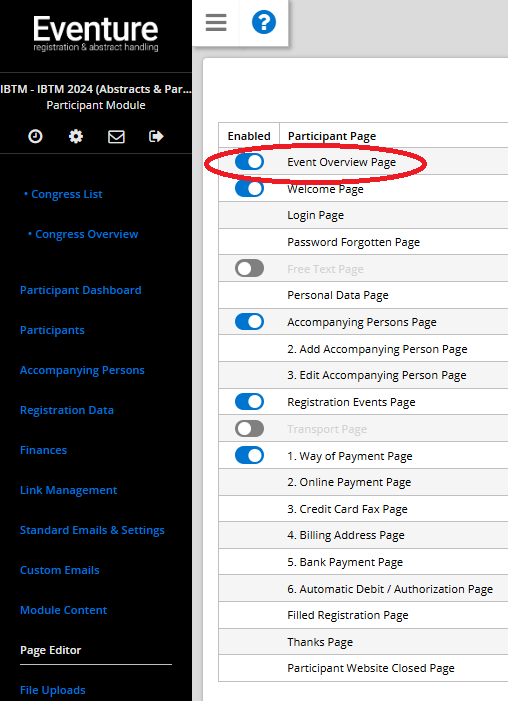The height and width of the screenshot is (701, 508).
Task: Switch off Way of Payment Page toggle
Action: pos(249,455)
